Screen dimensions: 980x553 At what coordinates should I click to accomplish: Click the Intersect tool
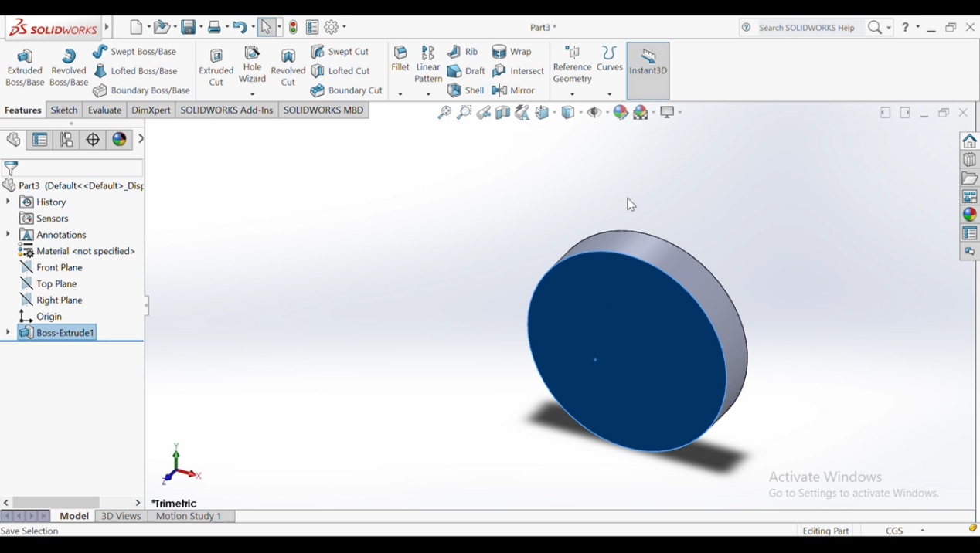pos(519,71)
